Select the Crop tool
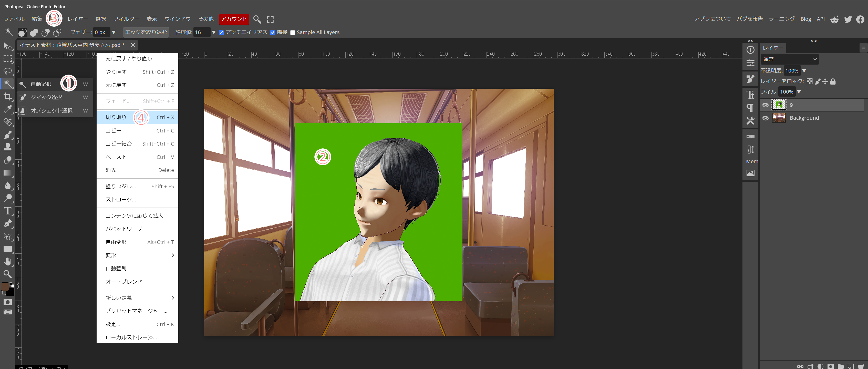This screenshot has height=369, width=868. (x=7, y=97)
